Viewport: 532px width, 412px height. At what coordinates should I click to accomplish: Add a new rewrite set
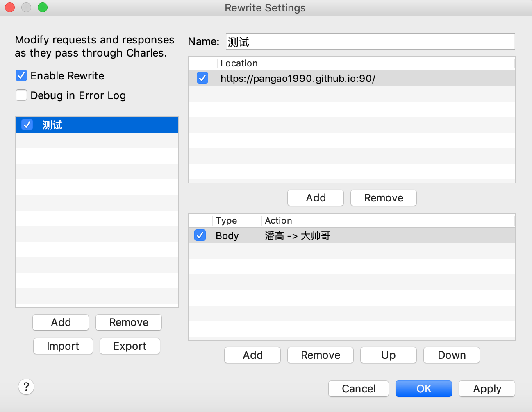(x=61, y=322)
